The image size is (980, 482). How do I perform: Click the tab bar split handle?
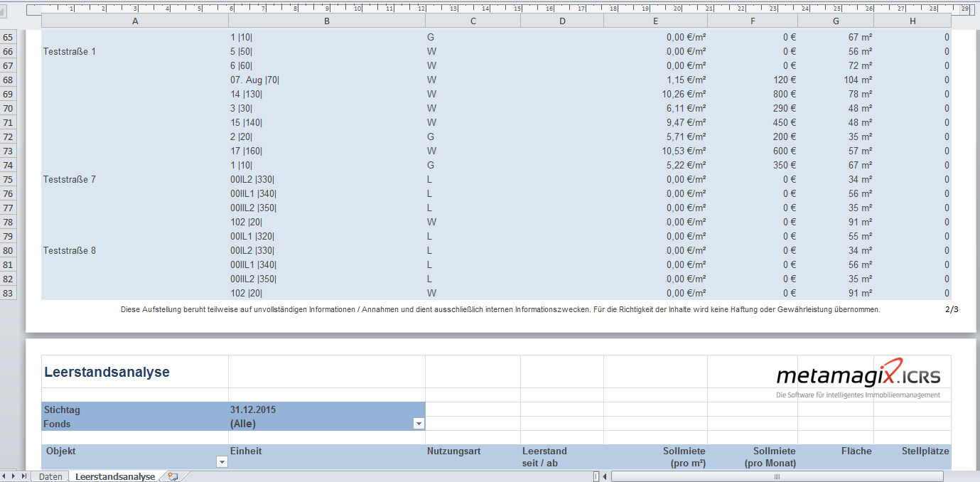(596, 476)
